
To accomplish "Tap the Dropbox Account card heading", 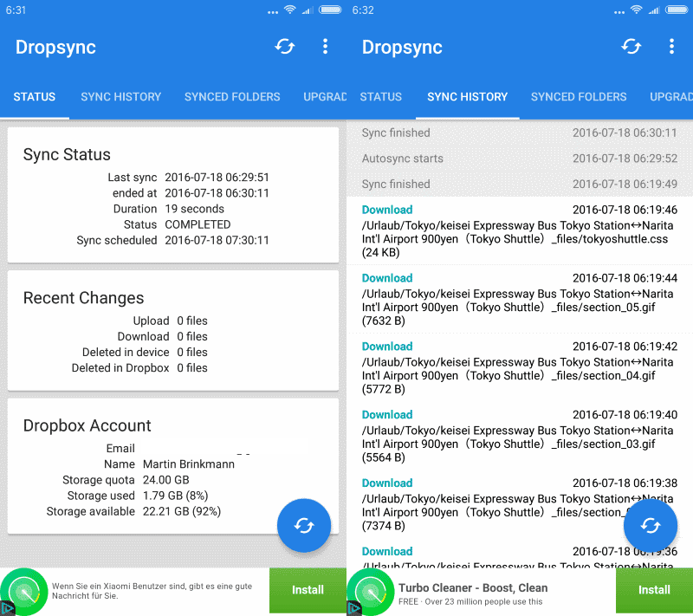I will pyautogui.click(x=87, y=425).
